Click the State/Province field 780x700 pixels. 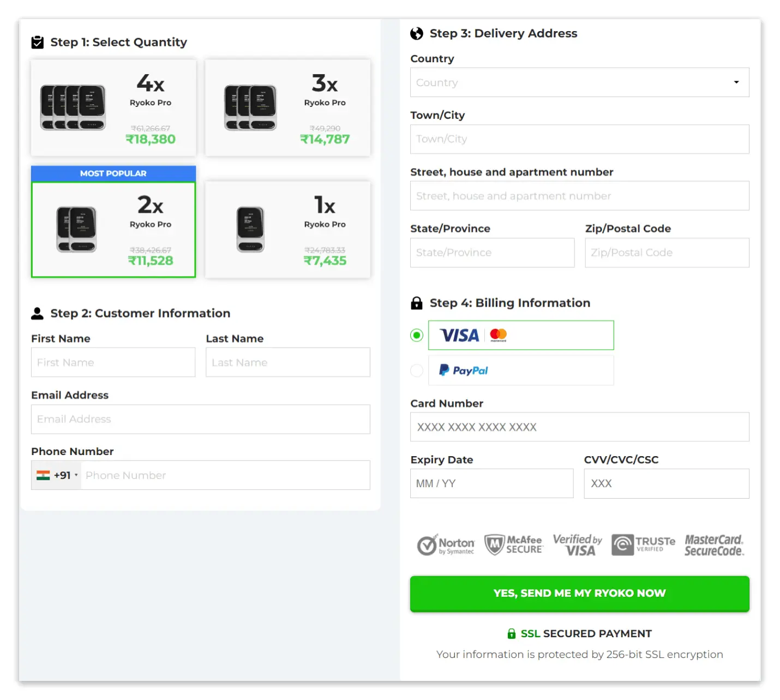493,253
